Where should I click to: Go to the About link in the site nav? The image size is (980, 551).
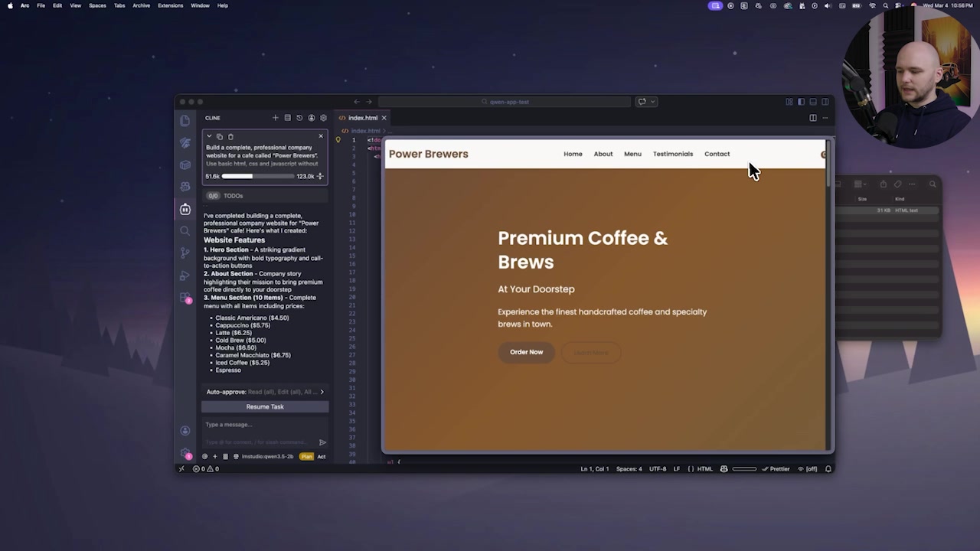click(x=603, y=154)
